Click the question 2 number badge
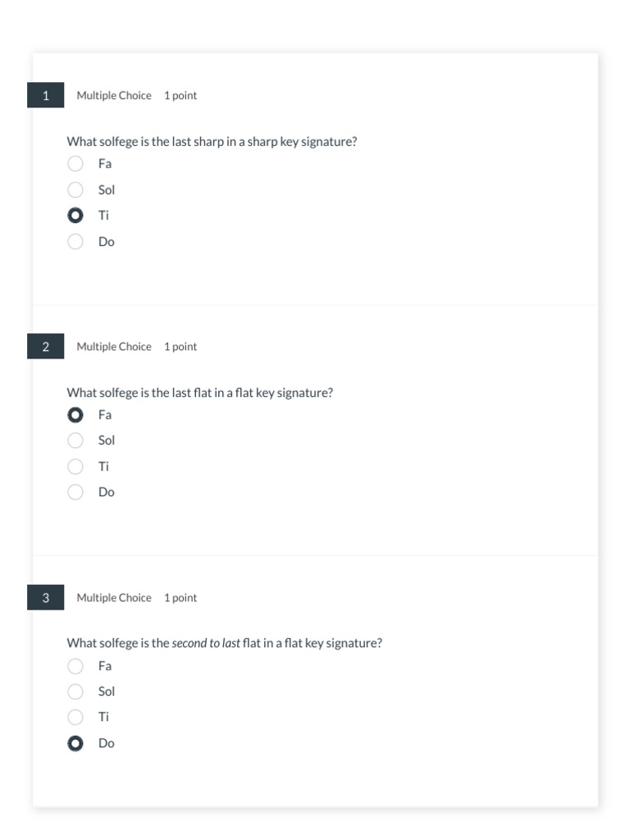 pyautogui.click(x=46, y=346)
